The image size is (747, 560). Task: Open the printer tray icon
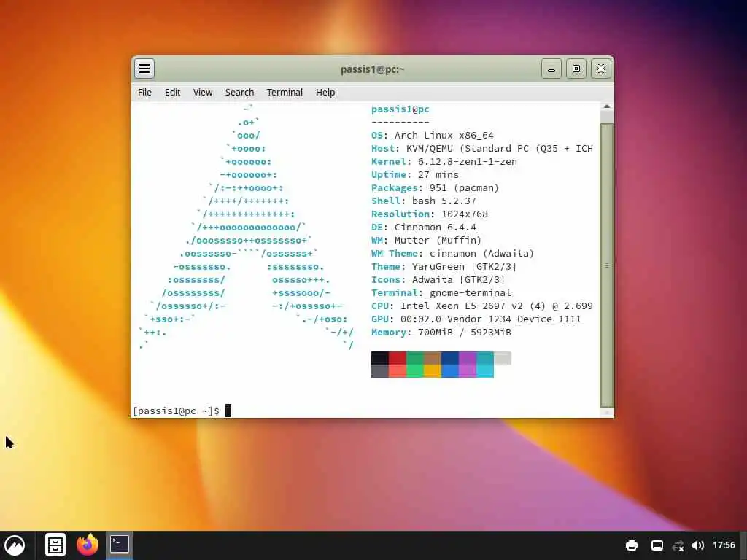[x=632, y=545]
